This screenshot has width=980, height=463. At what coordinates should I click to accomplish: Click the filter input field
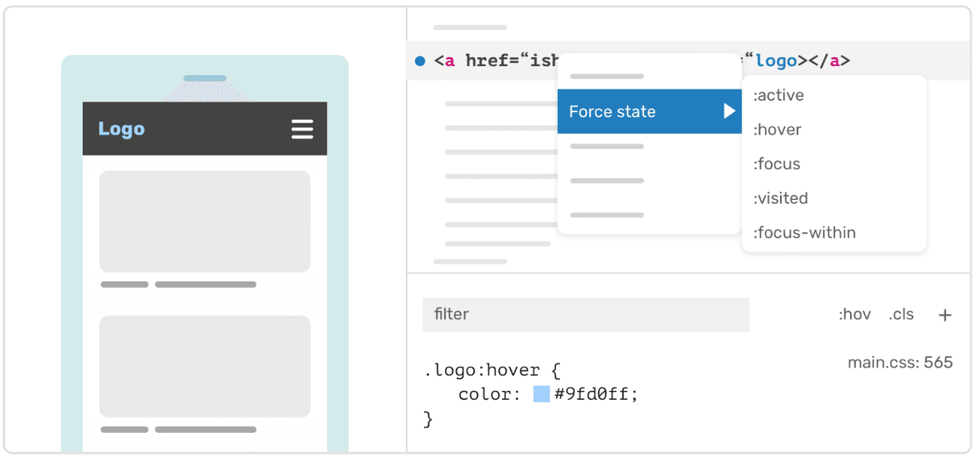point(585,315)
